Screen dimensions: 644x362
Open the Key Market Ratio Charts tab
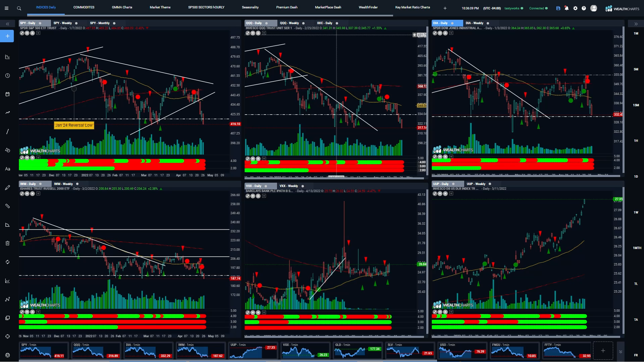click(413, 7)
